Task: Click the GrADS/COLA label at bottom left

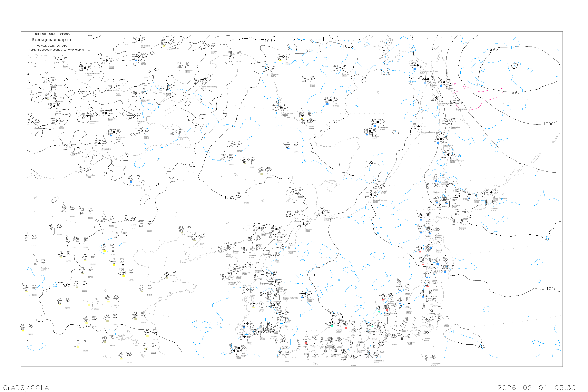Action: tap(26, 387)
